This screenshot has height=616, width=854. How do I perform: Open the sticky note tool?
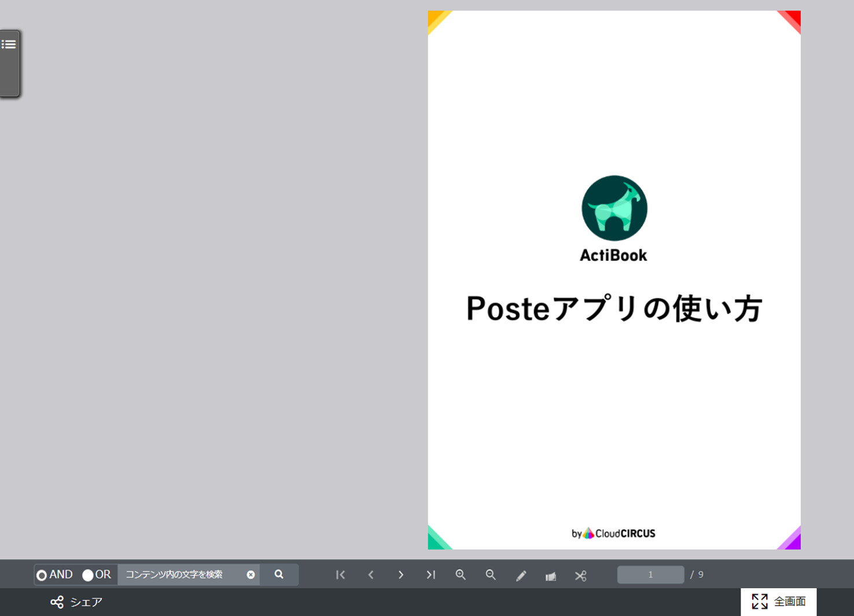[551, 576]
